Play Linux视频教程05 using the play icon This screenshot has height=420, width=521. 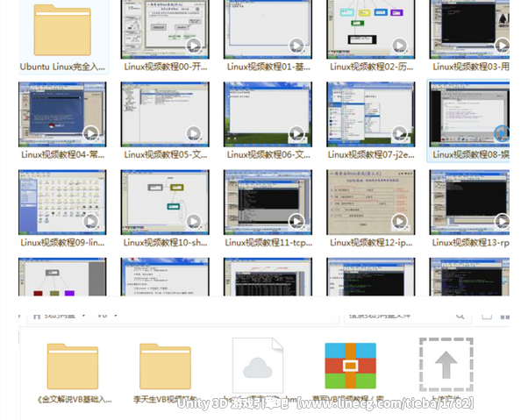tap(194, 133)
